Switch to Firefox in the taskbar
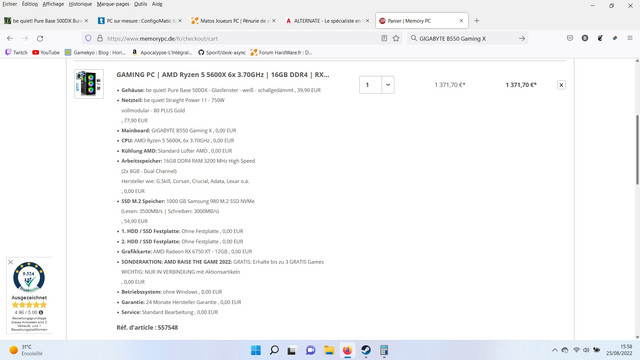 (347, 350)
